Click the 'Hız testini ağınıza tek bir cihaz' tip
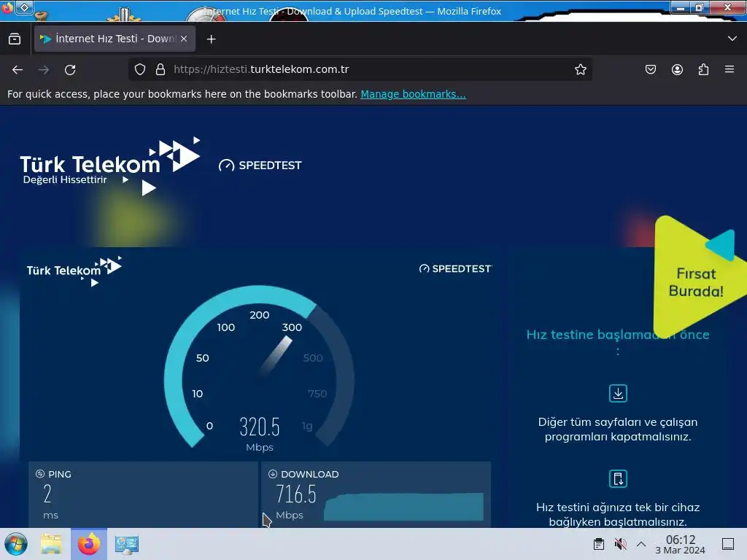This screenshot has width=747, height=560. pyautogui.click(x=618, y=514)
